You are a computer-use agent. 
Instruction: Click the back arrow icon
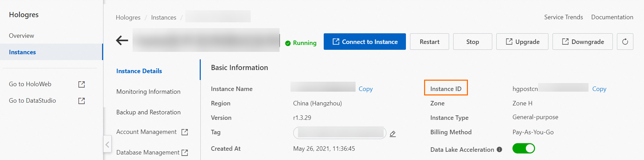tap(122, 41)
